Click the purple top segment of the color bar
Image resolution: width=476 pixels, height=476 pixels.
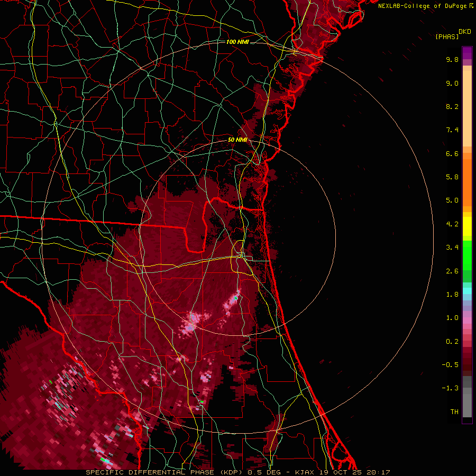[x=467, y=53]
